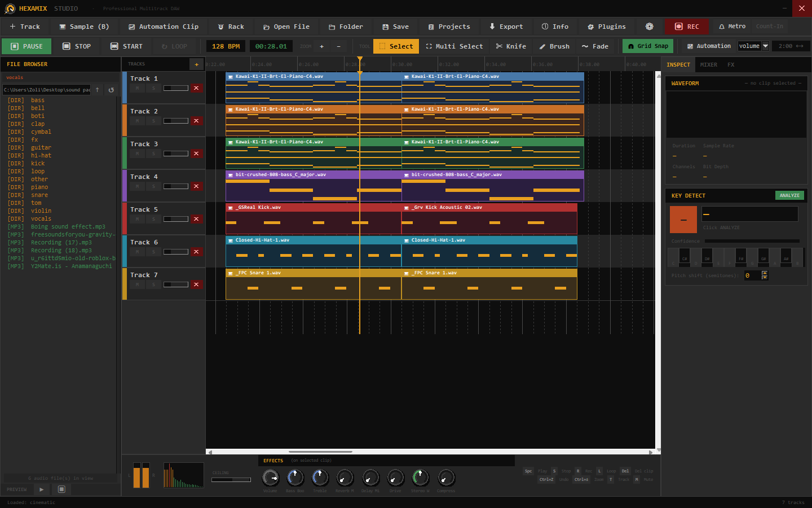Play the preview in the file browser
Viewport: 812px width, 508px height.
pos(41,489)
